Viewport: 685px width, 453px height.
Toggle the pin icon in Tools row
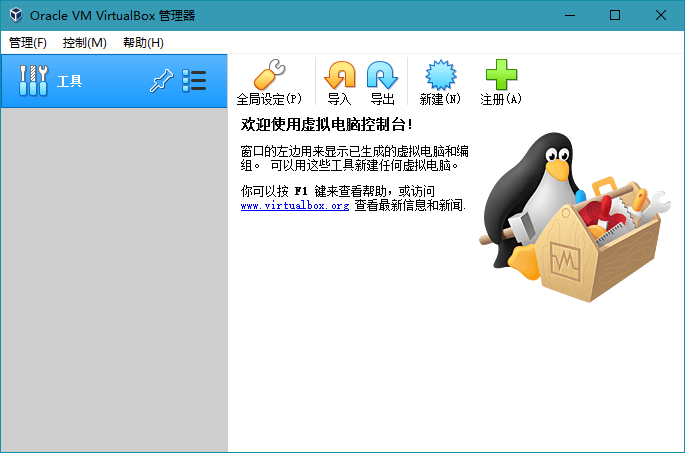click(161, 82)
